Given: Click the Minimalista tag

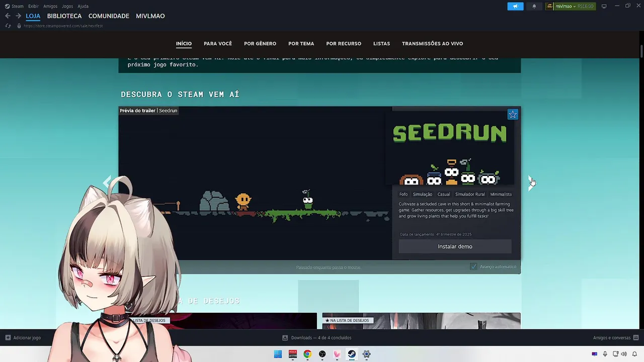Looking at the screenshot, I should click(501, 194).
